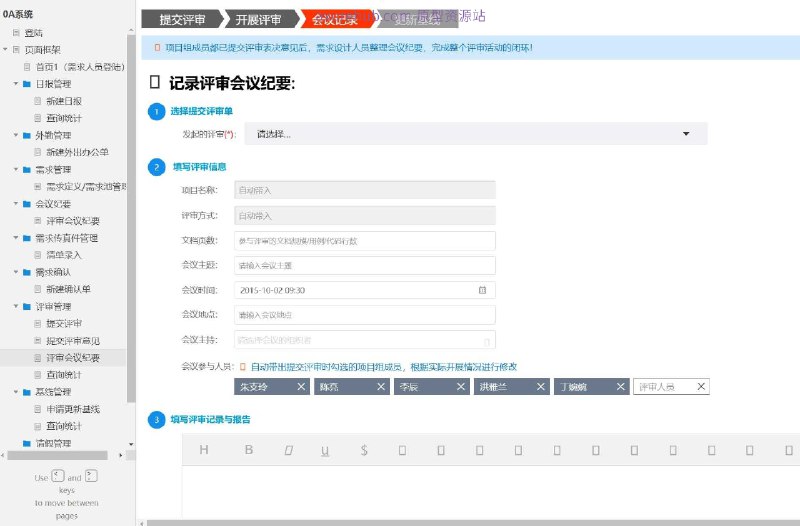Collapse the 外勤管理 folder arrow
The height and width of the screenshot is (526, 800).
pyautogui.click(x=16, y=135)
